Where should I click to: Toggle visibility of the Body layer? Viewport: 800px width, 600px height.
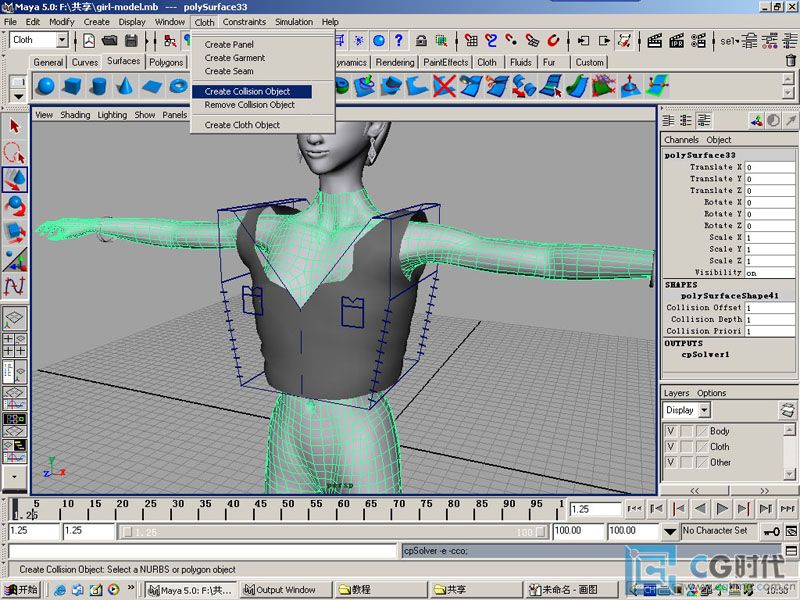671,431
